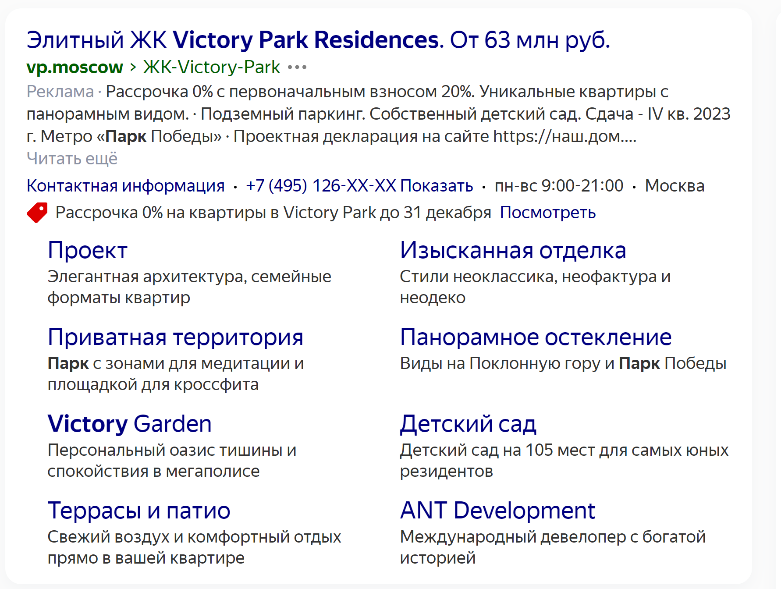Open the ЖК-Victory-Park breadcrumb link

click(x=212, y=67)
